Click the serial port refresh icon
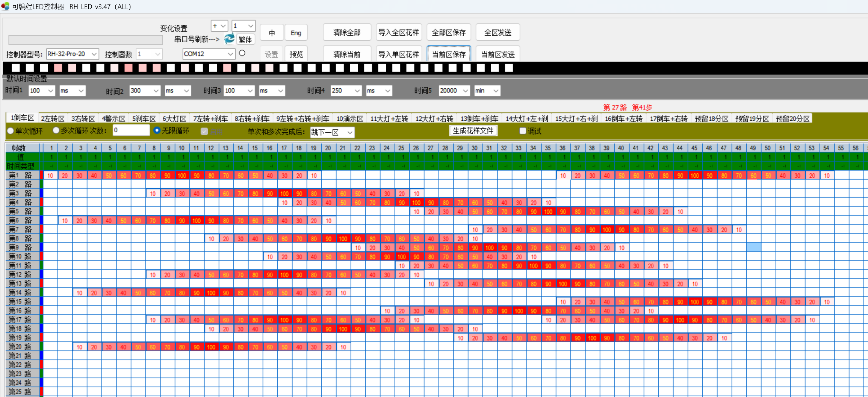 pos(229,39)
